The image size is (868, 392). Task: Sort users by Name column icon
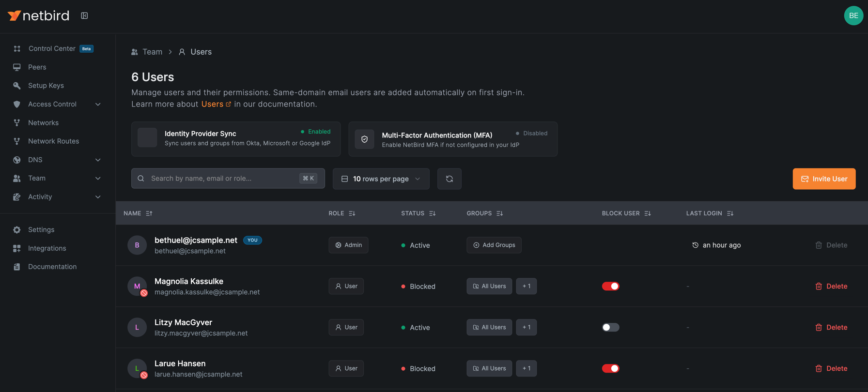tap(149, 213)
